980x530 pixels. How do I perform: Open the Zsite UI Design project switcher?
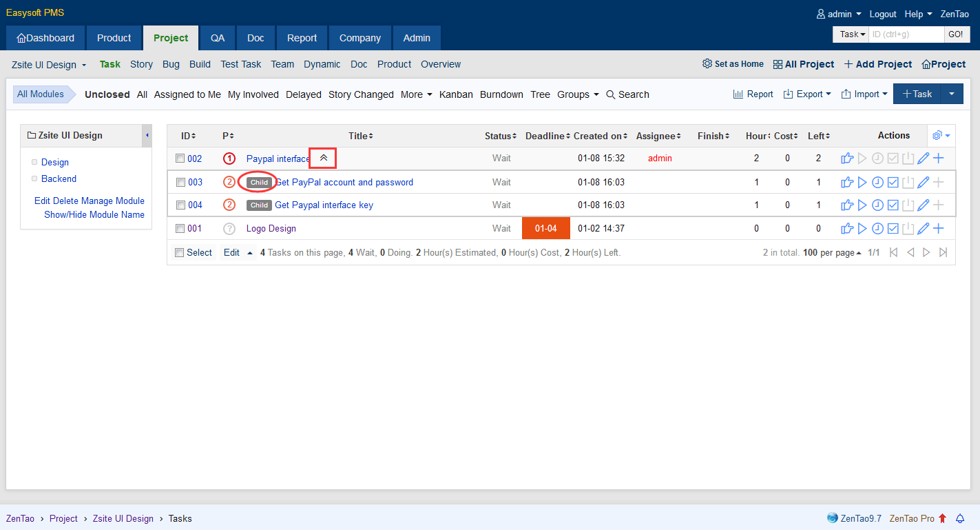[49, 65]
